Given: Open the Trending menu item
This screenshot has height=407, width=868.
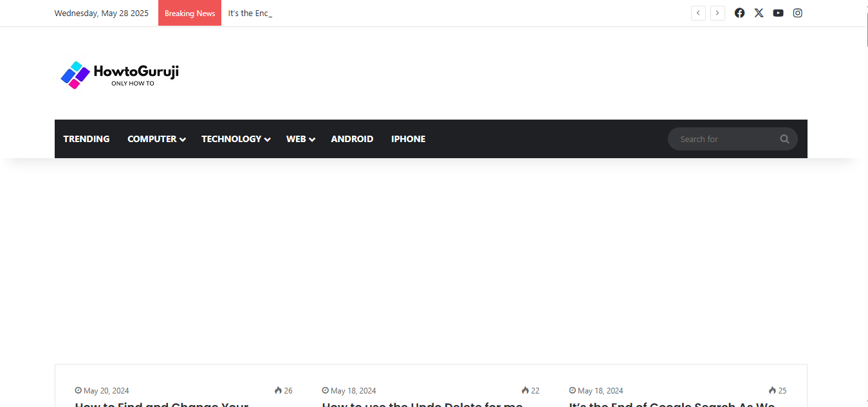Looking at the screenshot, I should (86, 139).
